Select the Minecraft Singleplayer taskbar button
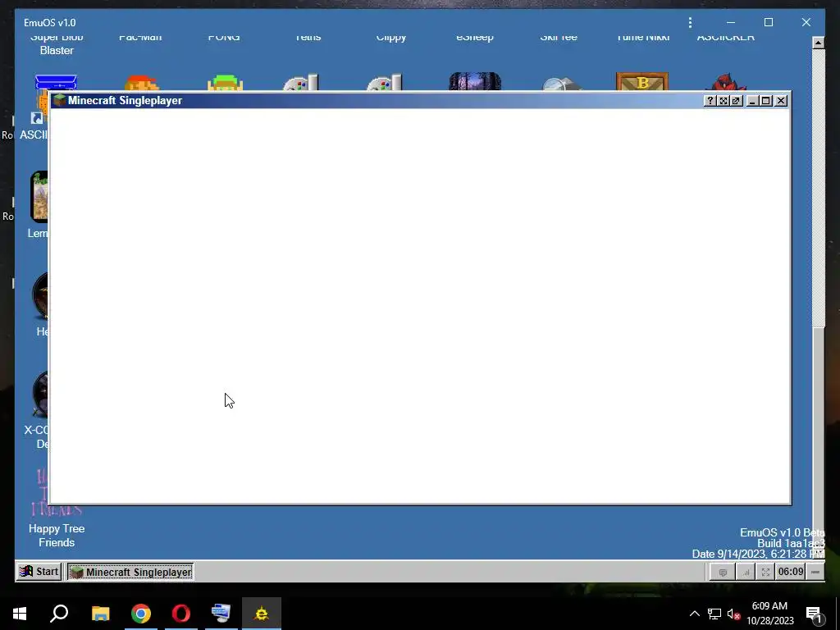The width and height of the screenshot is (840, 630). click(x=130, y=572)
